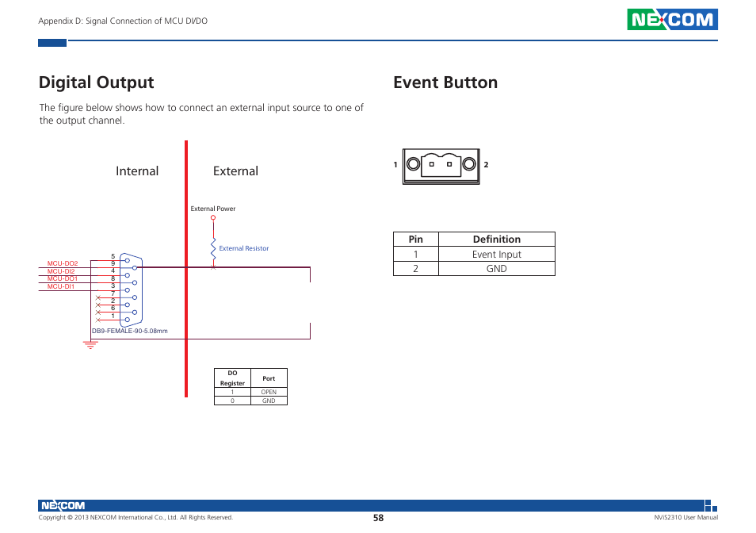Viewport: 756px width, 533px height.
Task: Click the paragraph starting 'The figure below shows'
Action: 201,114
